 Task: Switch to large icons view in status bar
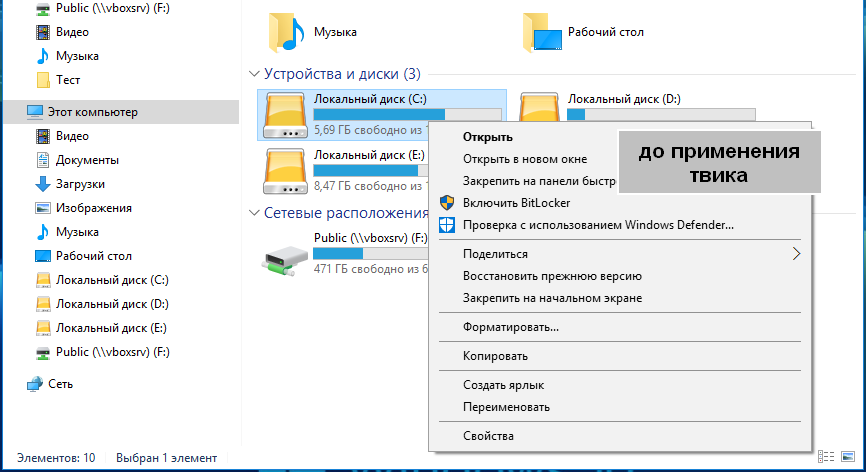[x=847, y=458]
